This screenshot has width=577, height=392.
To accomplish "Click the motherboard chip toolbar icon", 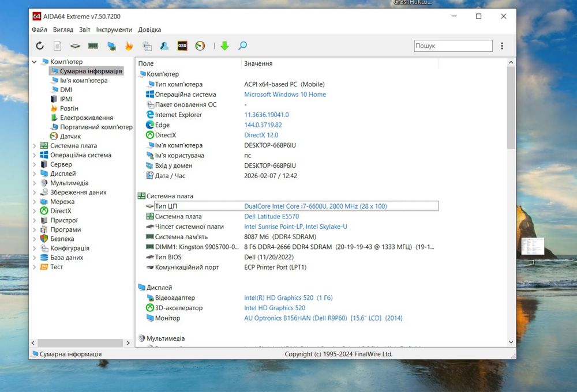I will 75,46.
